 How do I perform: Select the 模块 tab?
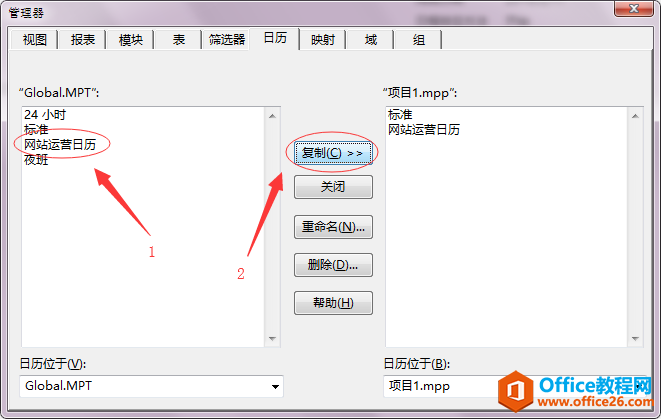coord(131,40)
